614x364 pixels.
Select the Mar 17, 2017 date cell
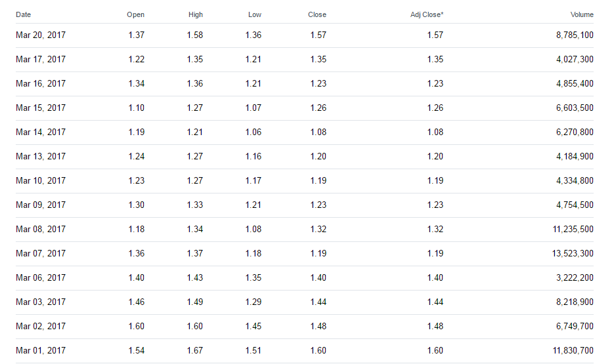coord(41,60)
